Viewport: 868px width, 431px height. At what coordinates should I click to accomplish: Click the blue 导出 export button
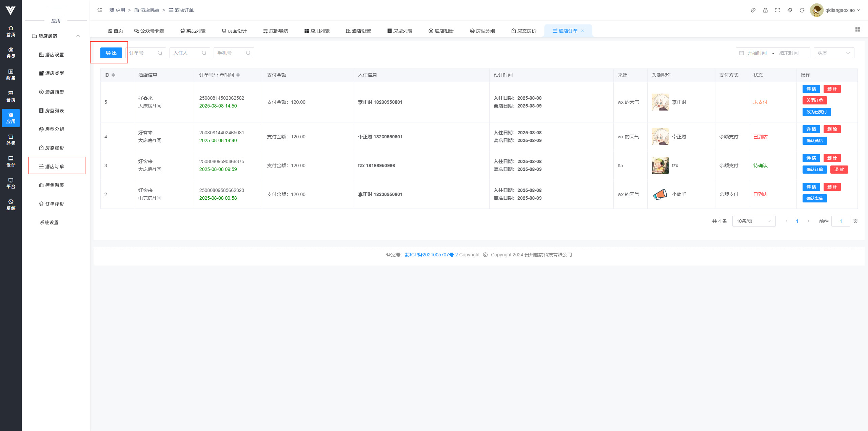[111, 53]
